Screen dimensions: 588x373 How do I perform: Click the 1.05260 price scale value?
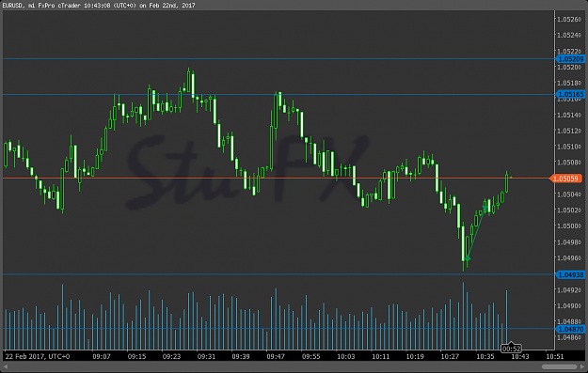569,19
